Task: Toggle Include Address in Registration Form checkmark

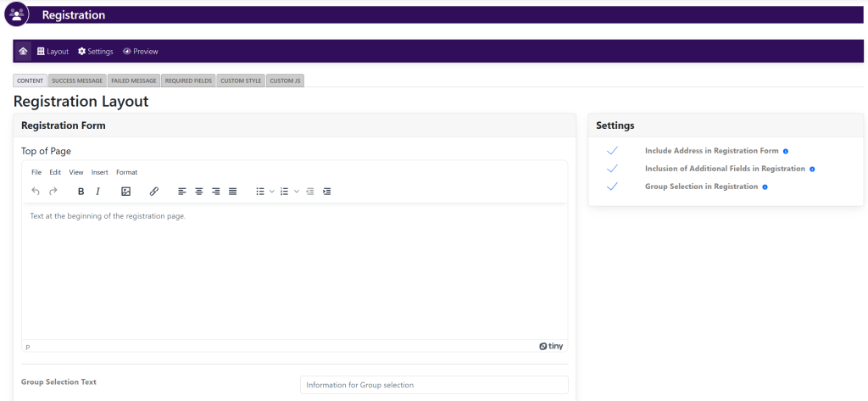Action: pos(612,151)
